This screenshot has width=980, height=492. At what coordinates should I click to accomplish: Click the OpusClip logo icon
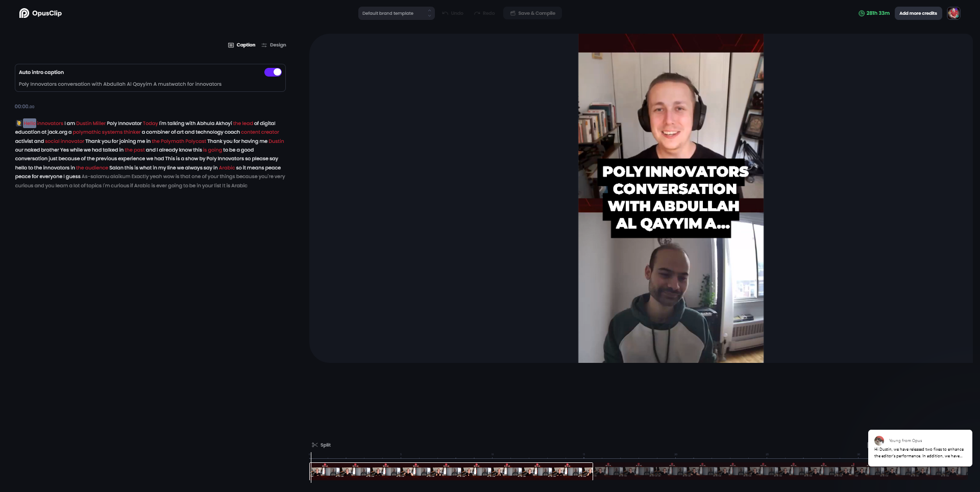(24, 13)
